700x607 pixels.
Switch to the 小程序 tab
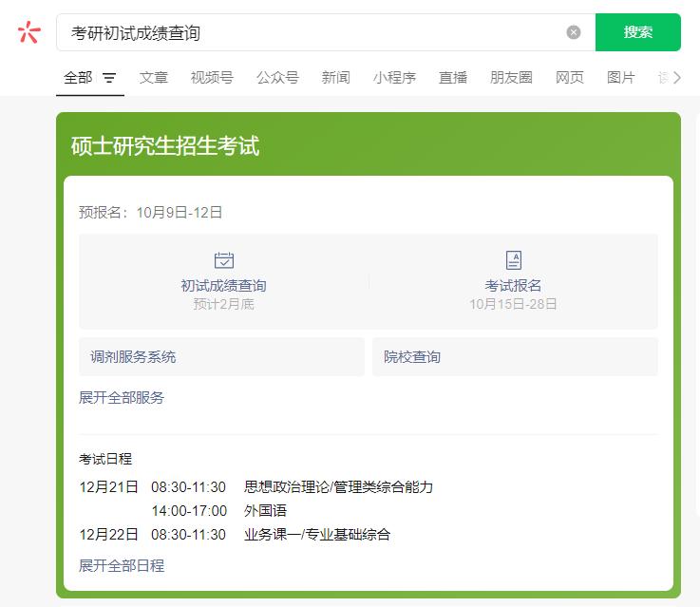[x=394, y=78]
